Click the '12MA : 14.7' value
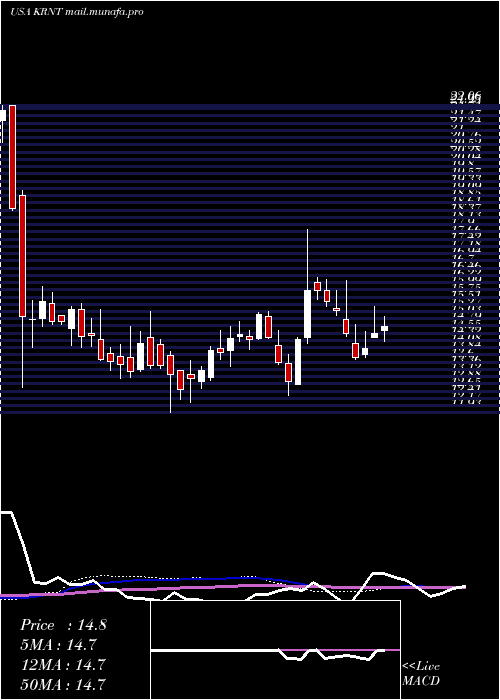500x700 pixels. click(63, 665)
